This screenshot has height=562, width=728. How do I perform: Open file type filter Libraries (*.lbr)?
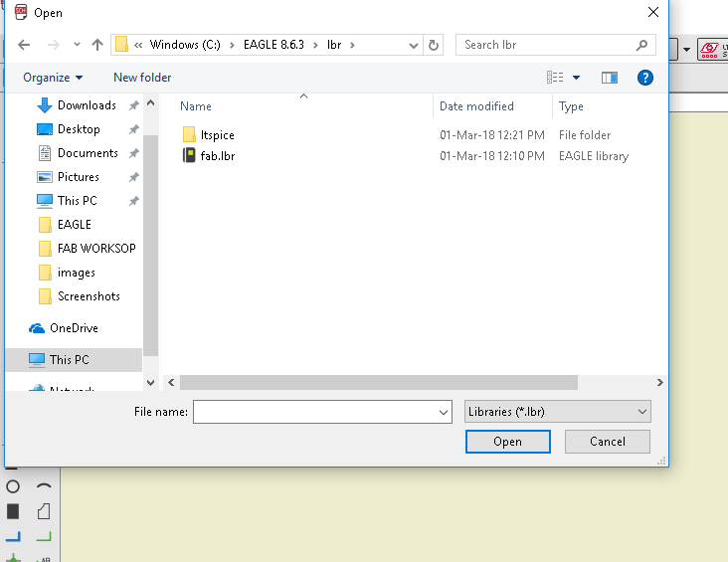[x=558, y=412]
